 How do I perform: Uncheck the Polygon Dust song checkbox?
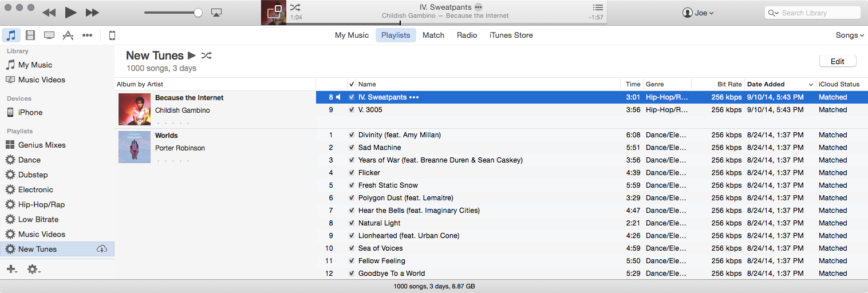coord(352,198)
